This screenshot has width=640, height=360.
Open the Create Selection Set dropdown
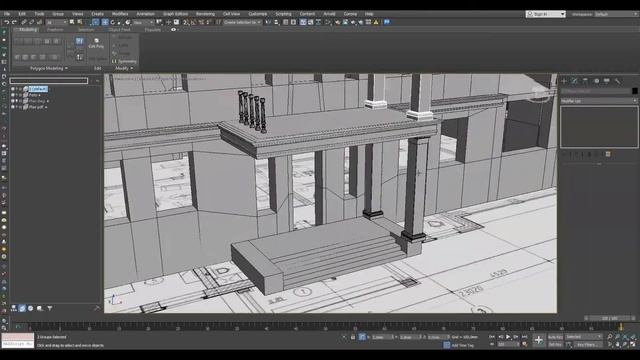pos(242,22)
